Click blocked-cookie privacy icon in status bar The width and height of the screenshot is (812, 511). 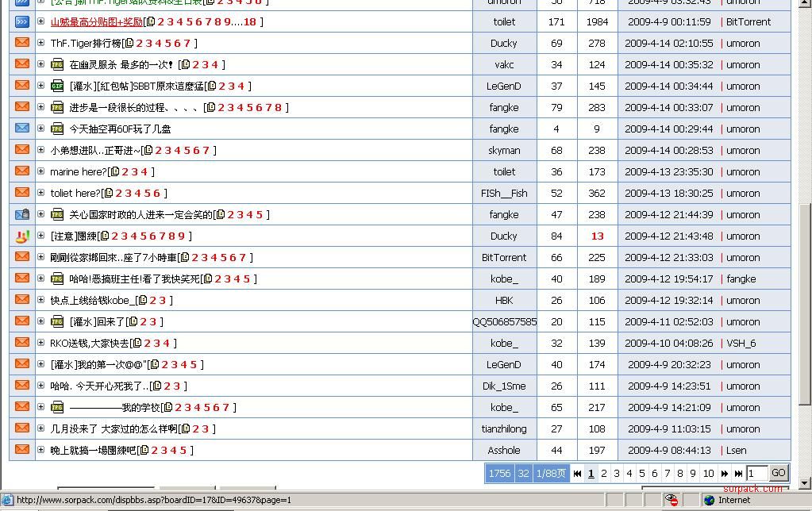(672, 500)
